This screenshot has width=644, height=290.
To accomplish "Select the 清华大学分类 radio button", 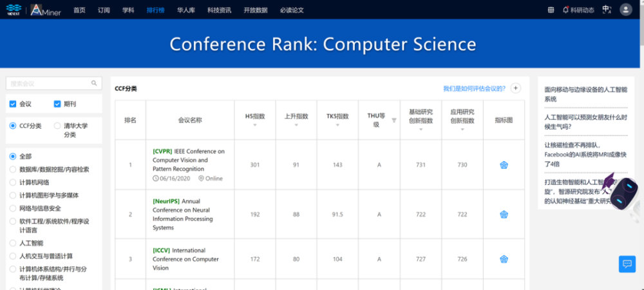I will [57, 126].
